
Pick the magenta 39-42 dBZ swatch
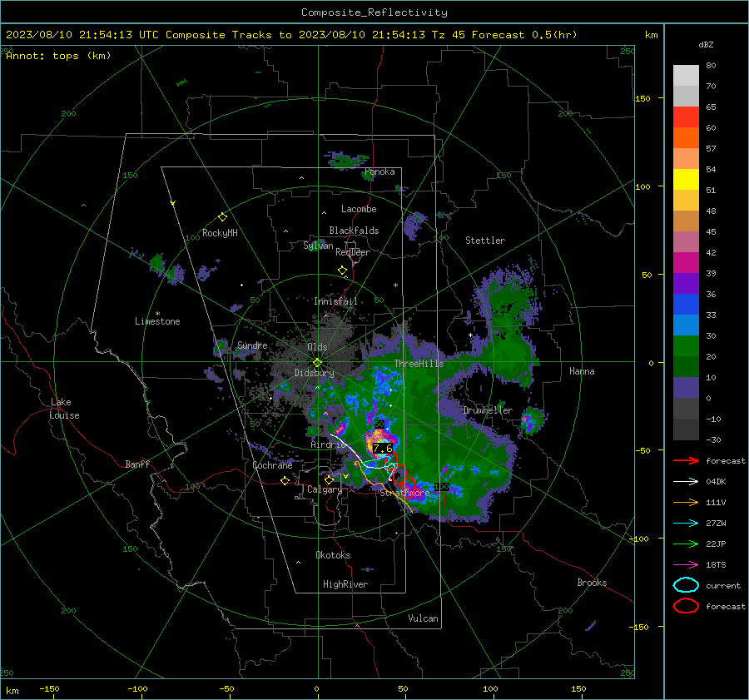[686, 263]
